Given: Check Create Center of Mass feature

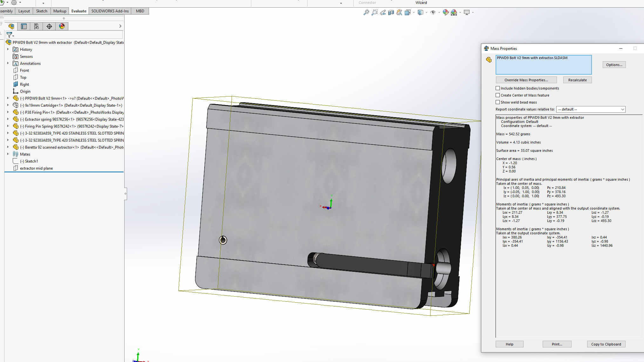Looking at the screenshot, I should 498,95.
